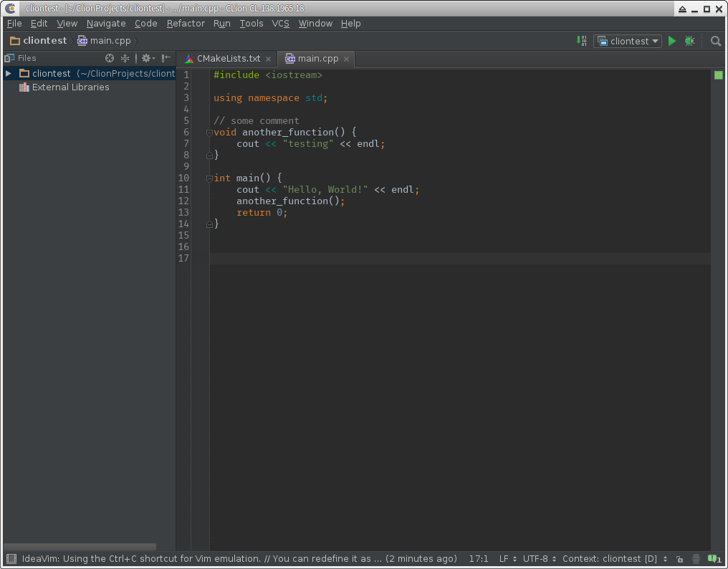Screen dimensions: 728x569
Task: Open the Window menu
Action: [315, 23]
